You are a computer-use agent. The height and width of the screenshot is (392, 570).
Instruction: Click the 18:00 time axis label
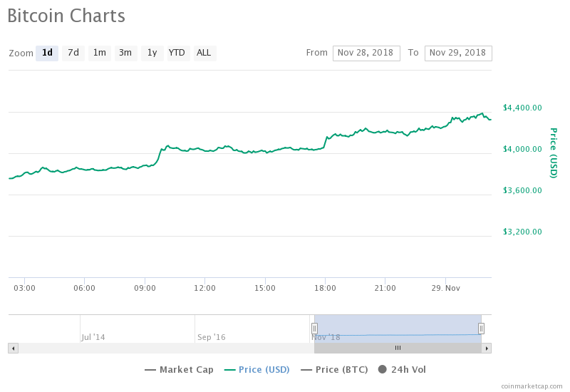(325, 289)
